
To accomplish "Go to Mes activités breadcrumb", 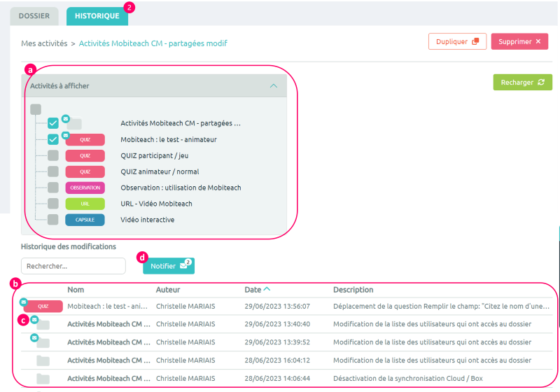I will [x=44, y=43].
